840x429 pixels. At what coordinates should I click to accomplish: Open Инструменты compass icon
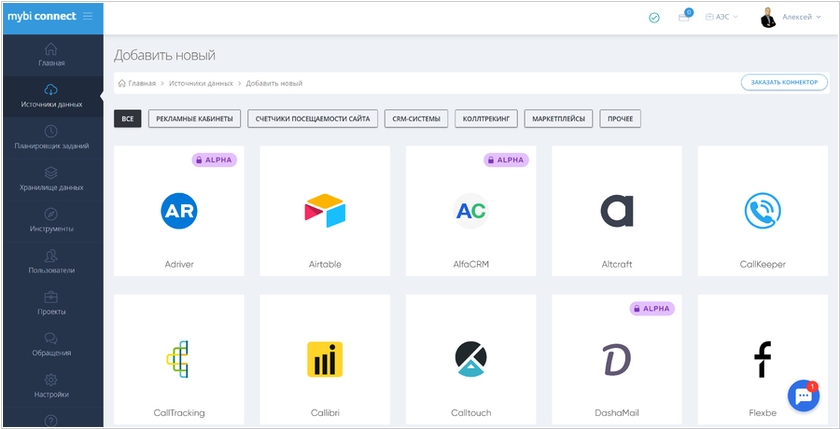51,214
